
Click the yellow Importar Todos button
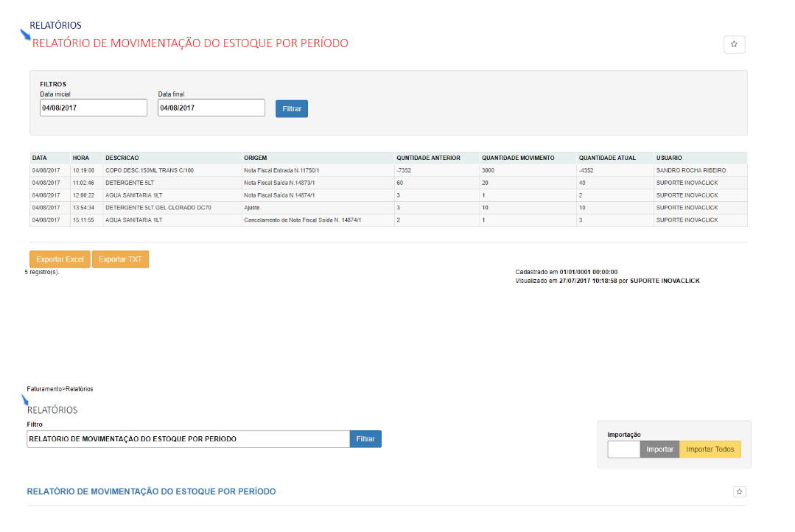pyautogui.click(x=710, y=449)
